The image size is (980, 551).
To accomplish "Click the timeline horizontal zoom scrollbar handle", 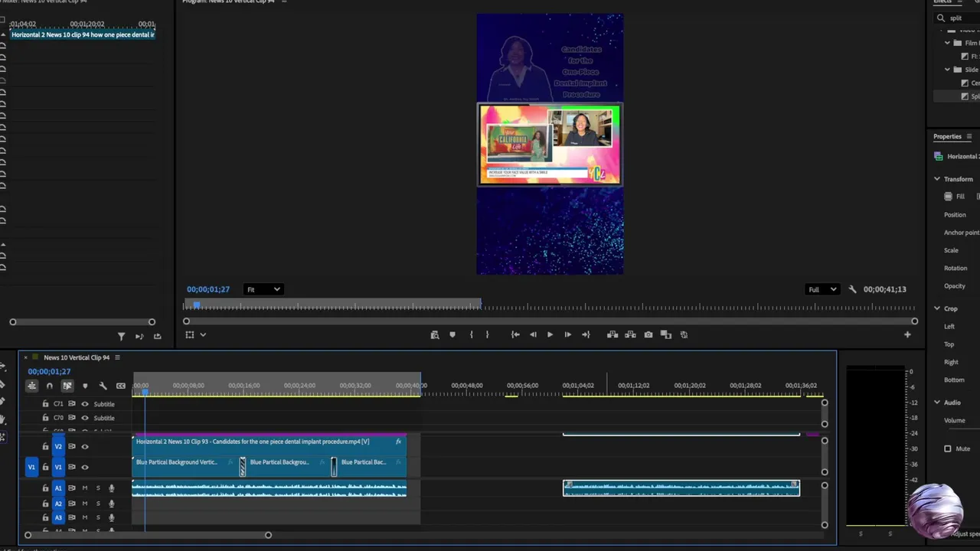I will coord(268,535).
